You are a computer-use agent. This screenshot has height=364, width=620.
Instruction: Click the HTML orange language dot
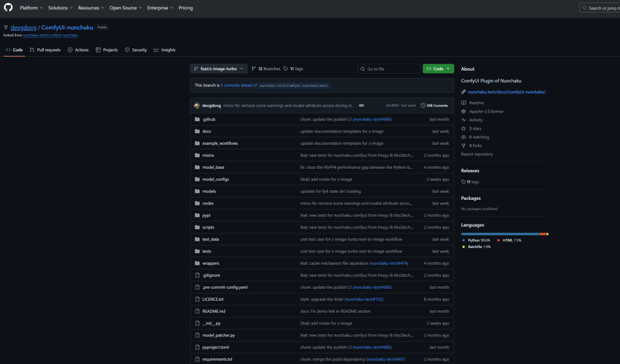pos(498,240)
